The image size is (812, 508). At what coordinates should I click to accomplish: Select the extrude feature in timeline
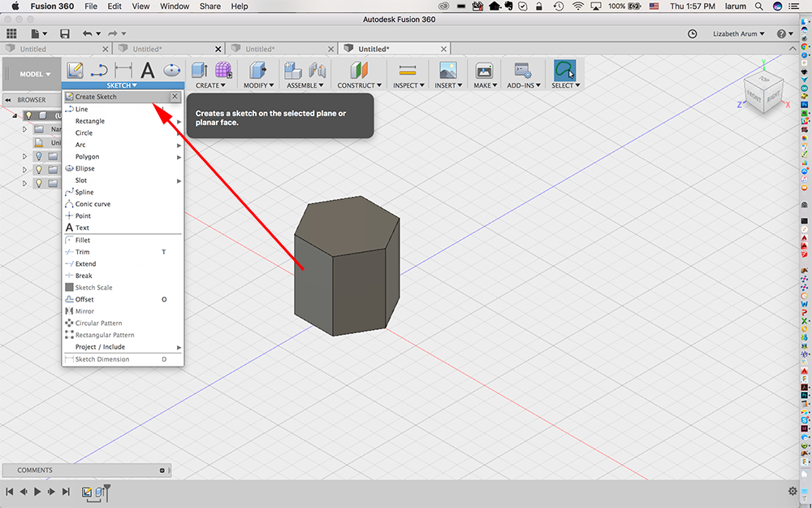click(98, 492)
